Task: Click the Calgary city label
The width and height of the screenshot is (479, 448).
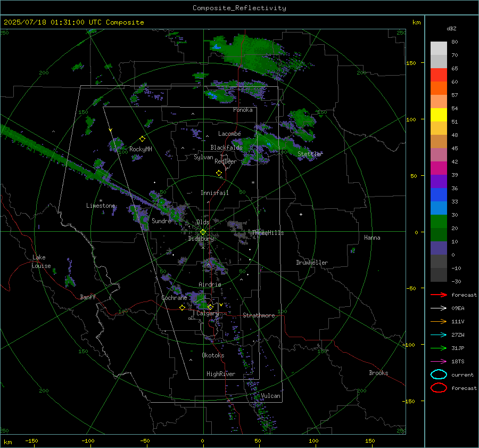Action: coord(208,313)
